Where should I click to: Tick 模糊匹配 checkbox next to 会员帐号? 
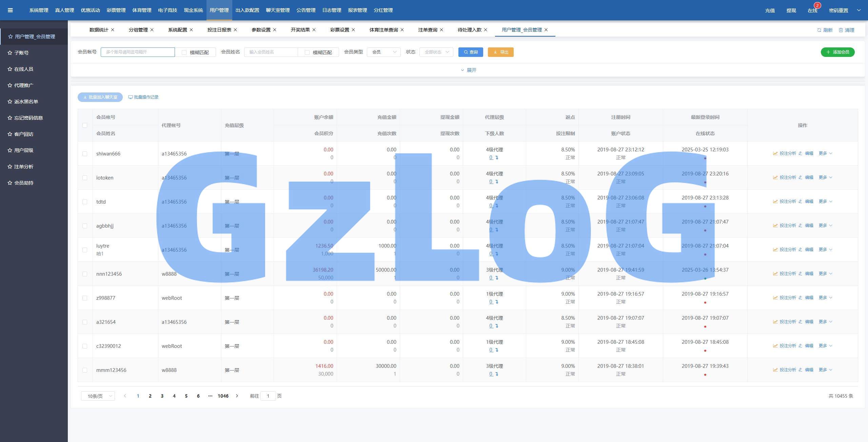pyautogui.click(x=184, y=52)
